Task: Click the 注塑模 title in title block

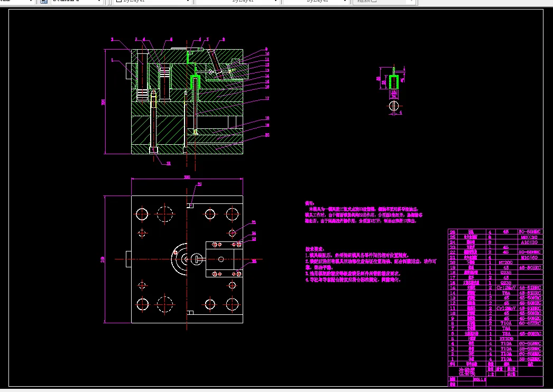Action: click(467, 371)
